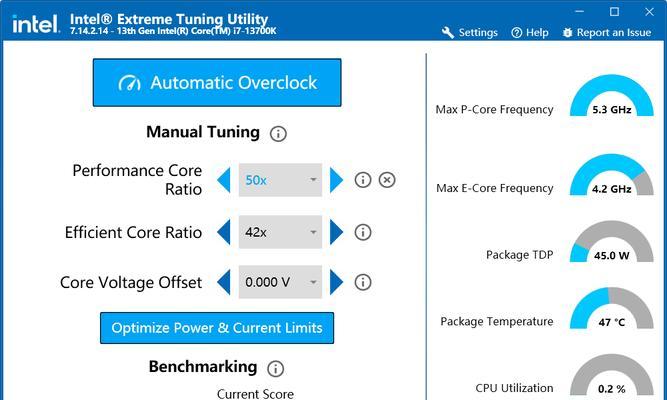Reset Performance Core Ratio with X icon
Image resolution: width=667 pixels, height=400 pixels.
387,180
